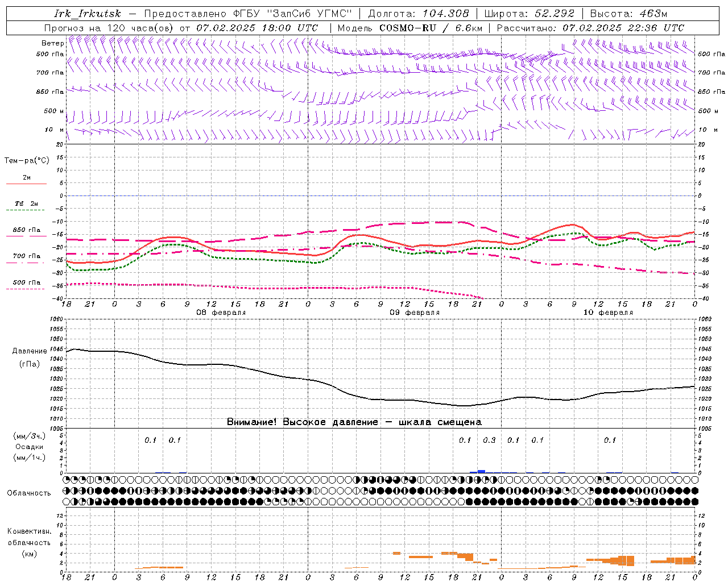Select the '2м' temperature legend entry
Screen dimensions: 728x582
pyautogui.click(x=27, y=178)
